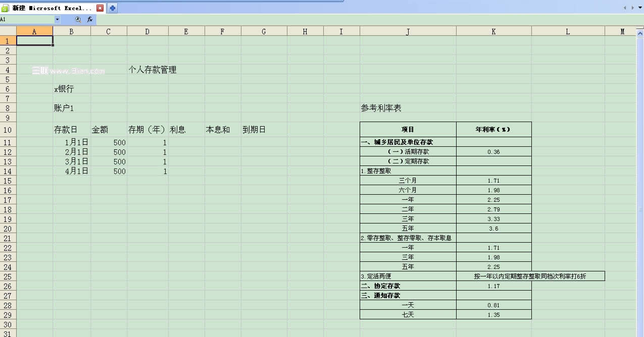Select column A header
Viewport: 644px width, 337px height.
(34, 31)
